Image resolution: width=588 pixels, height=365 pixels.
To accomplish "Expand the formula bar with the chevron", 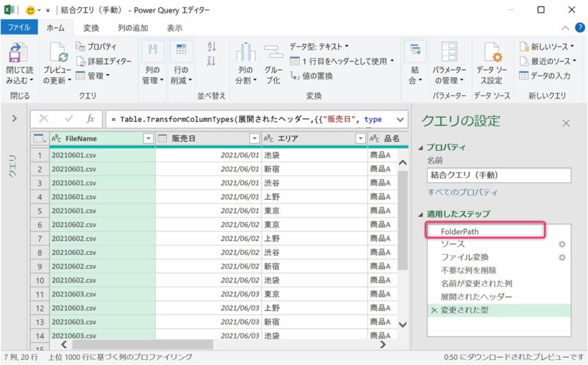I will tap(400, 120).
